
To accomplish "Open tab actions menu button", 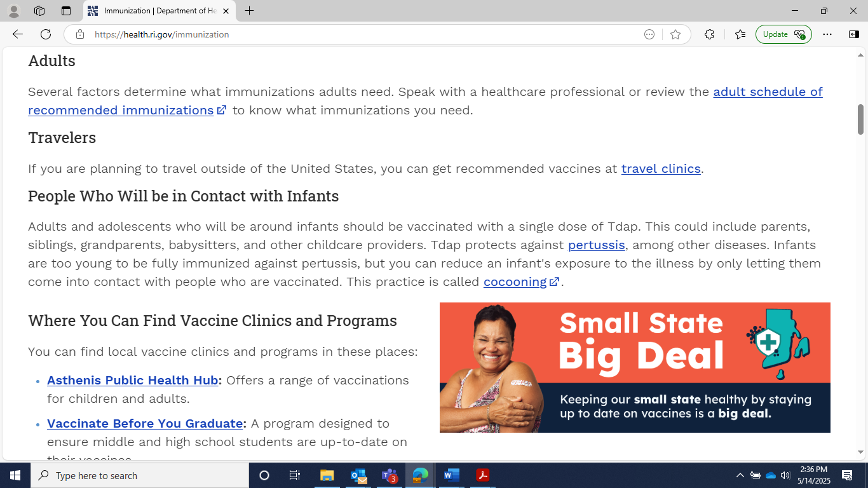I will click(66, 11).
